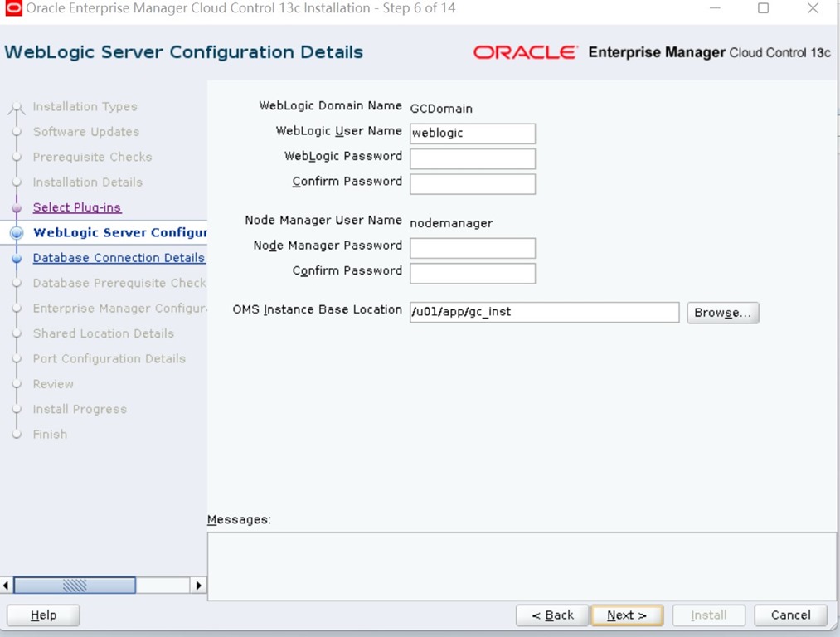This screenshot has height=637, width=840.
Task: Click the OMS Instance Base Location label
Action: coord(317,309)
